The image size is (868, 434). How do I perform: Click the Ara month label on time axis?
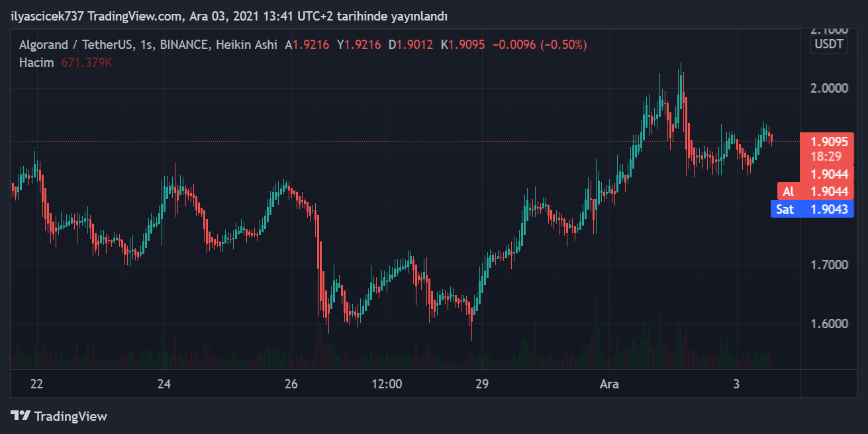tap(609, 384)
